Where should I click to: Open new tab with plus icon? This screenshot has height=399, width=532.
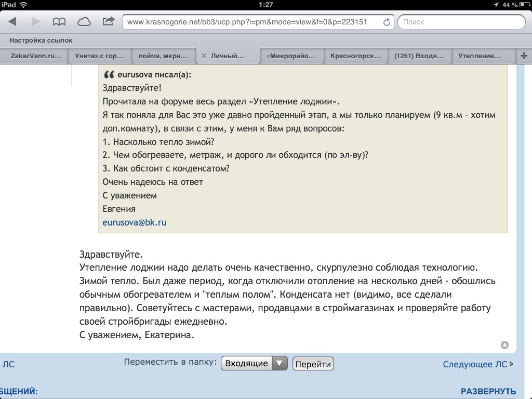point(524,56)
